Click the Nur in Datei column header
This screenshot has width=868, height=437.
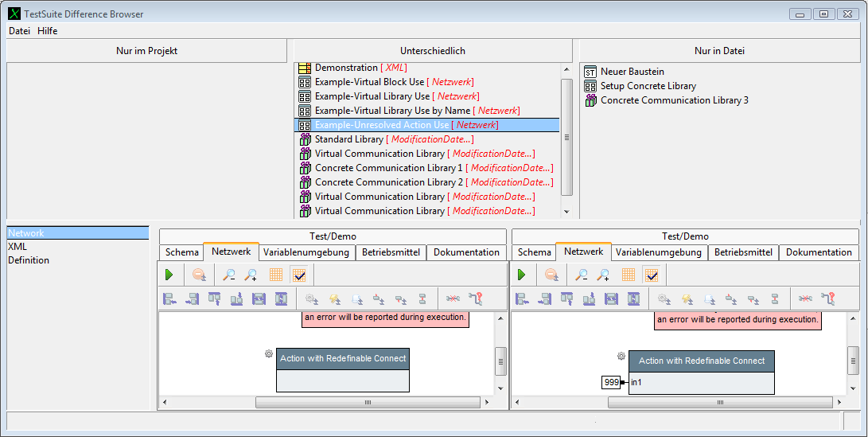point(718,51)
